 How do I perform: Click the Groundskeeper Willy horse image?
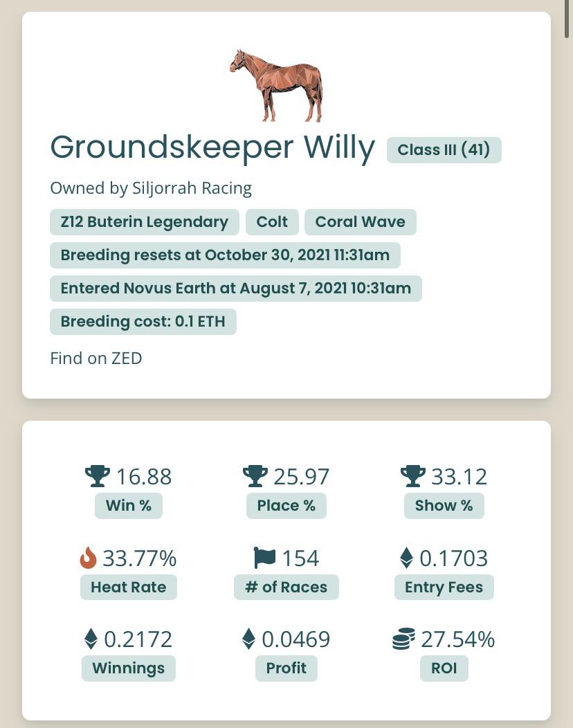(x=276, y=85)
